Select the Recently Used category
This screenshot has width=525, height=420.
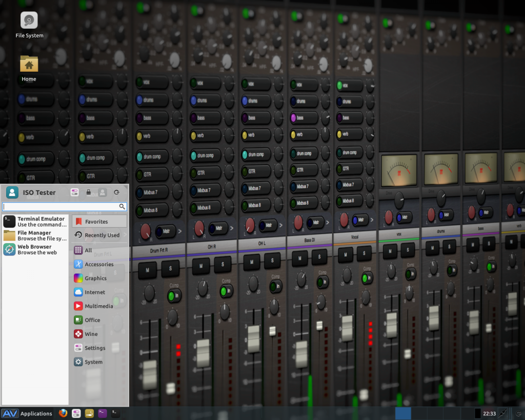pyautogui.click(x=99, y=235)
